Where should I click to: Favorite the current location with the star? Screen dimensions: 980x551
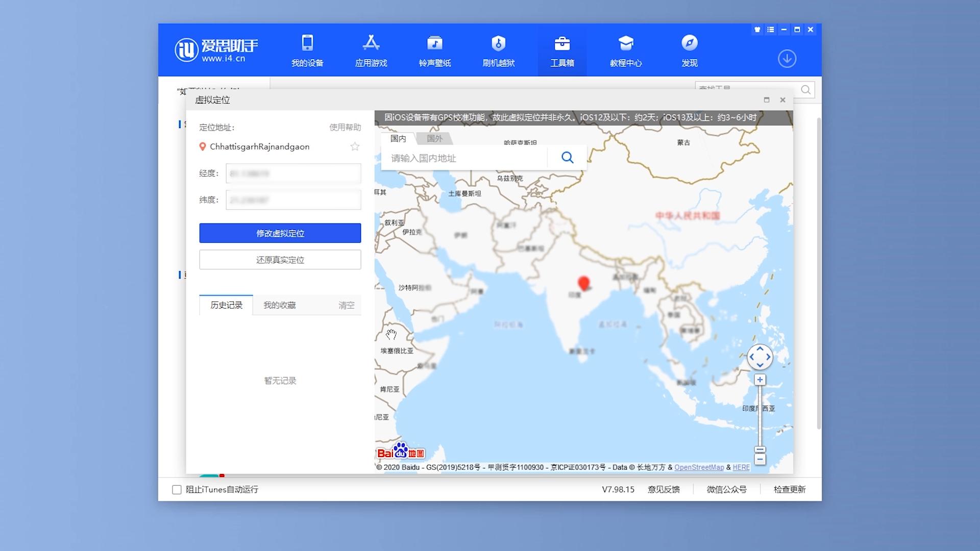(355, 146)
